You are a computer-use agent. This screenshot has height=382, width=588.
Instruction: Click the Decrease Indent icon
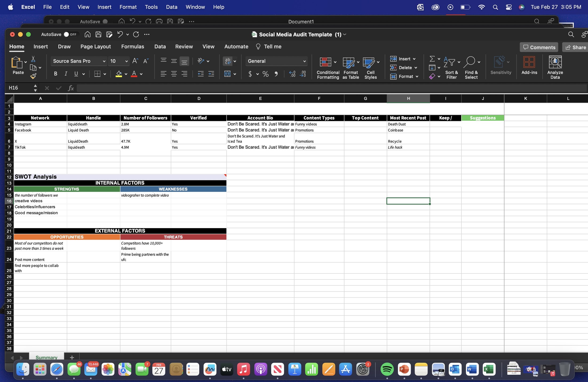[201, 74]
